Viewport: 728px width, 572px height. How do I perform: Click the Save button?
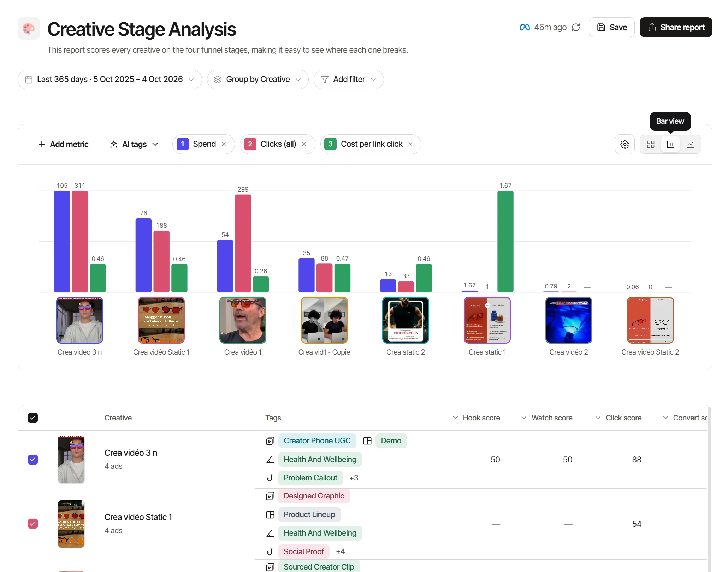(612, 27)
